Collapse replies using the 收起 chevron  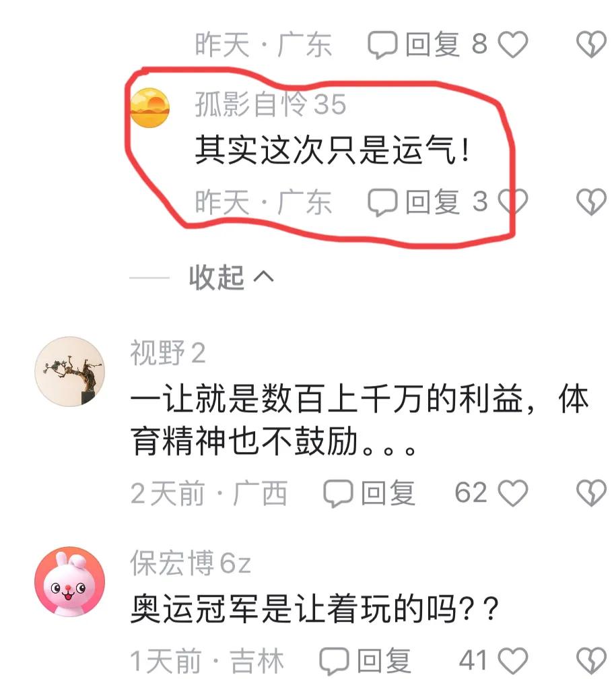pyautogui.click(x=231, y=277)
